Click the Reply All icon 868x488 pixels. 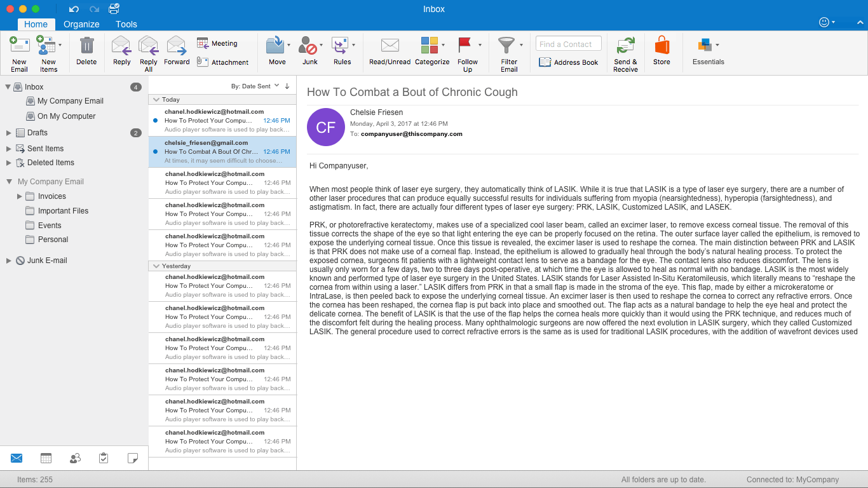[148, 46]
